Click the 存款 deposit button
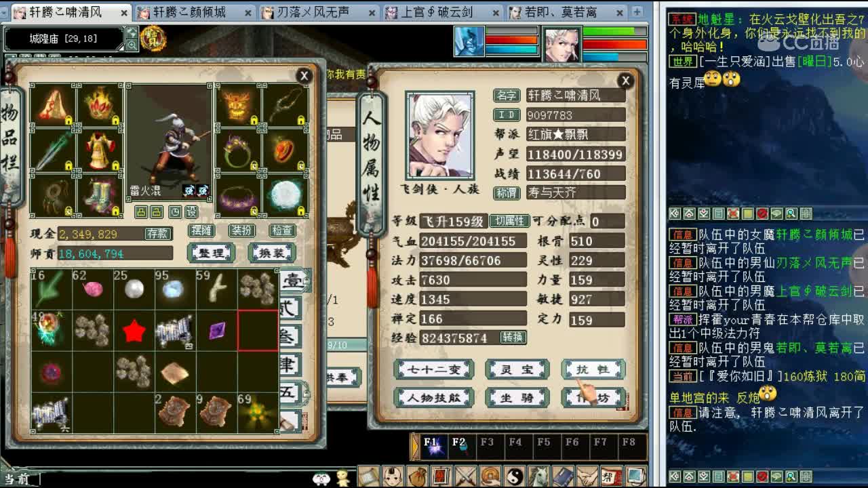Screen dimensions: 868x488 coord(157,234)
